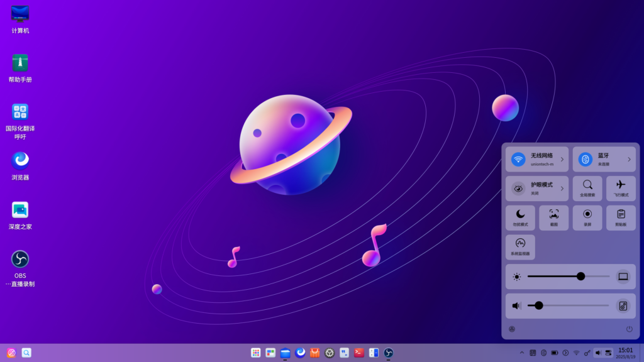Open the launcher grid in the taskbar
This screenshot has height=362, width=644.
coord(256,353)
